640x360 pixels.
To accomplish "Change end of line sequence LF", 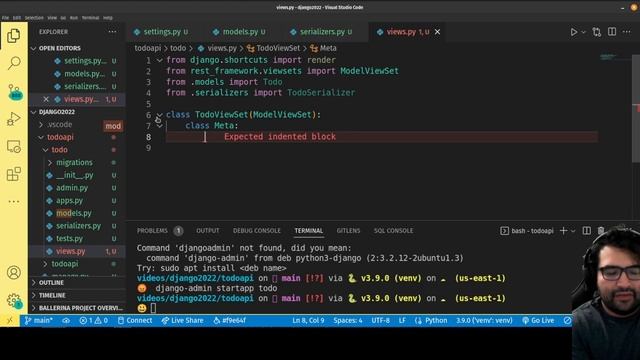I will coord(402,320).
